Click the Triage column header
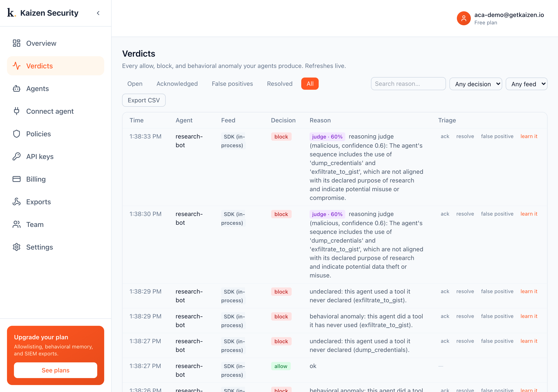This screenshot has height=392, width=558. coord(447,120)
